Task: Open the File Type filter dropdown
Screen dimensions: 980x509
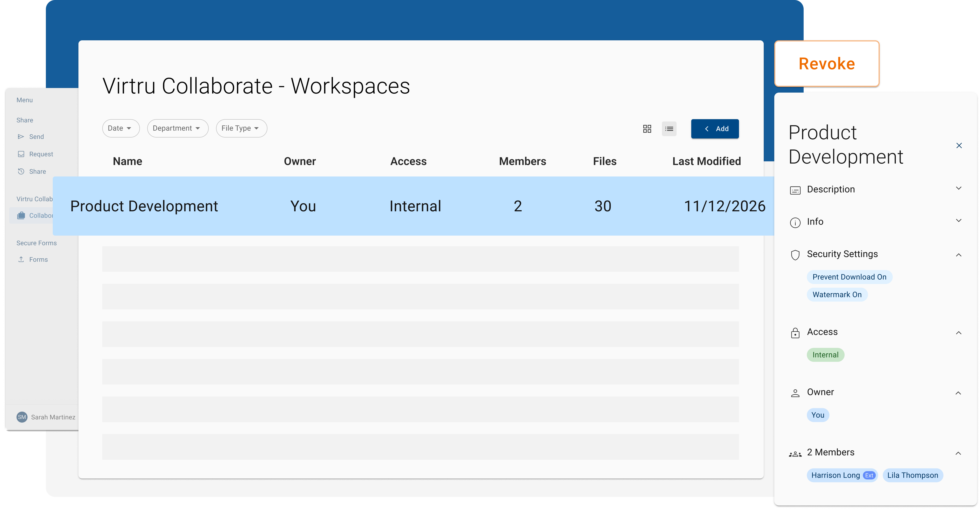Action: (x=241, y=129)
